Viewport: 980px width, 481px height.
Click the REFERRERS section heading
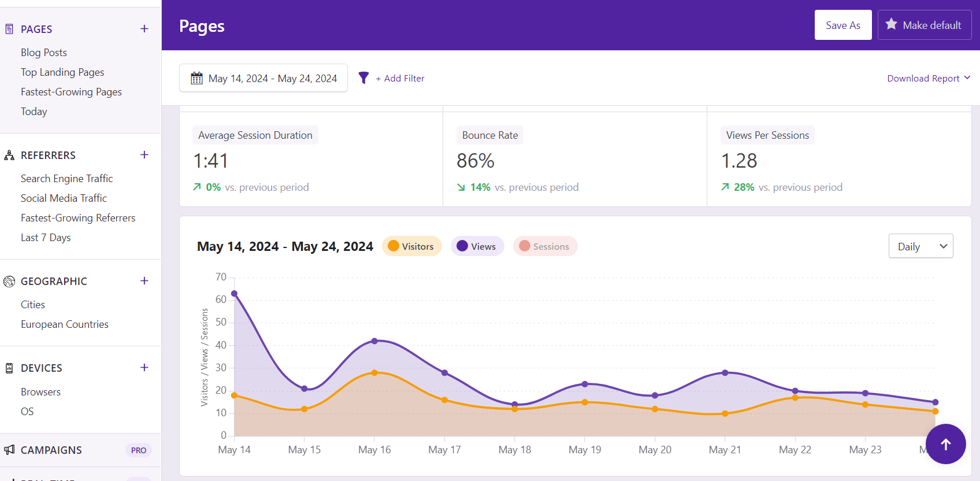[48, 155]
